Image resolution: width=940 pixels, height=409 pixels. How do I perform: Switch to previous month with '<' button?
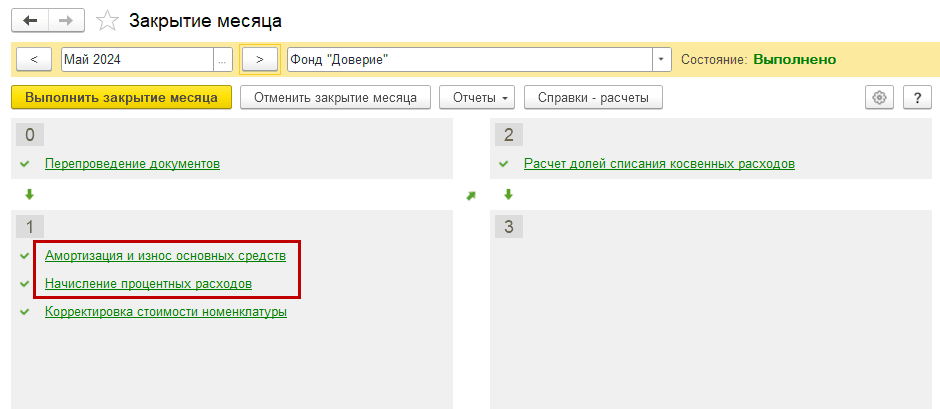point(34,59)
